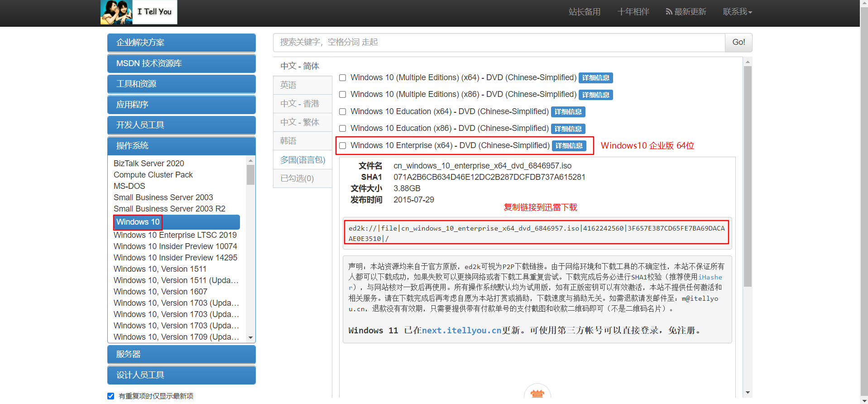Open the next.itellyou.cn link
The width and height of the screenshot is (868, 404).
tap(461, 331)
